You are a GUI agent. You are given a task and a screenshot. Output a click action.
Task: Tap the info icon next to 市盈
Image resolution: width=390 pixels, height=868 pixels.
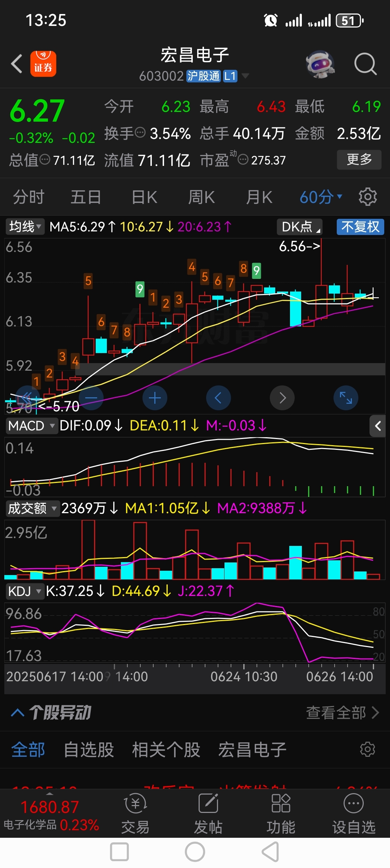point(243,159)
